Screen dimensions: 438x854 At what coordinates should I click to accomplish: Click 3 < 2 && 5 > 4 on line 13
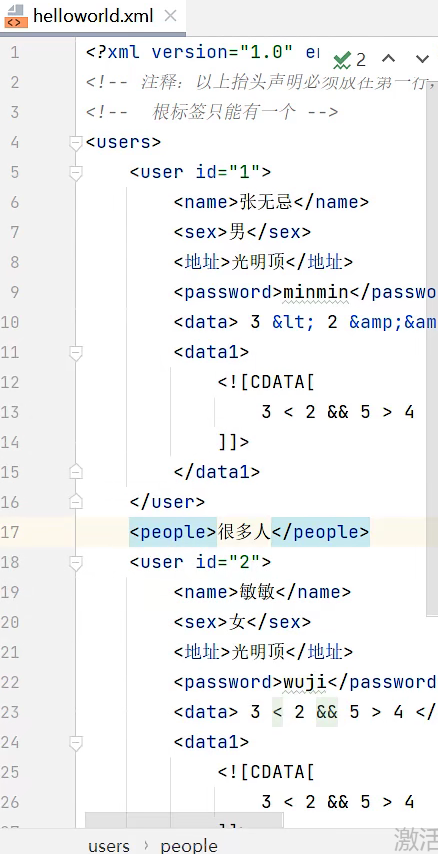338,412
